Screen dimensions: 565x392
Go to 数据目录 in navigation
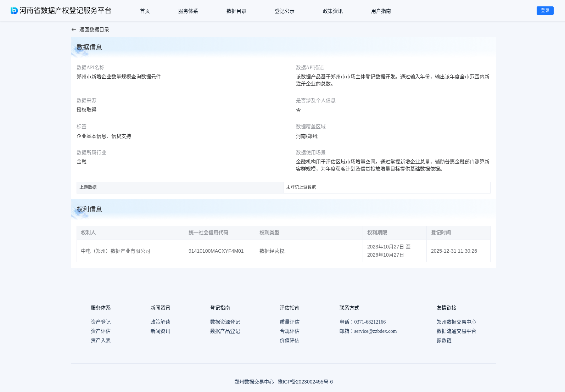[236, 11]
